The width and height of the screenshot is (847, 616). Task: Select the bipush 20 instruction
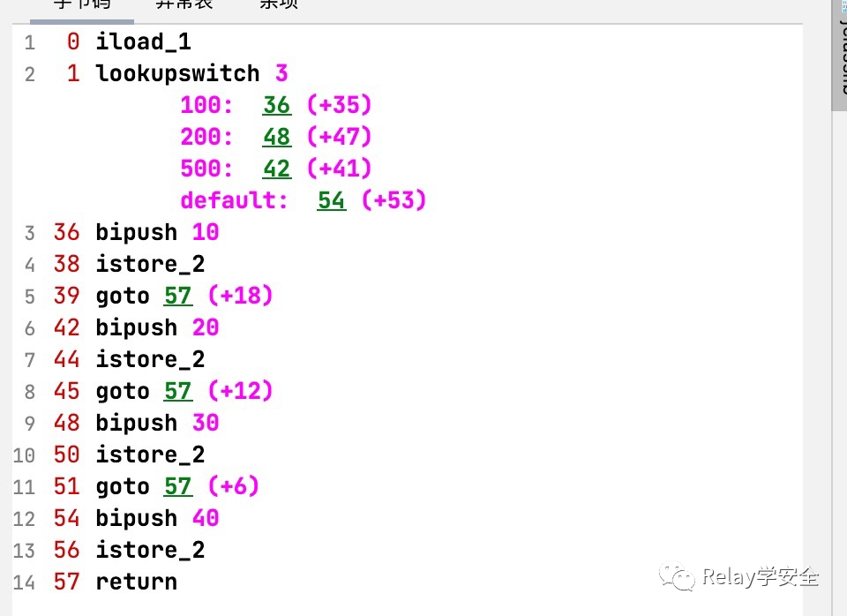click(x=157, y=327)
